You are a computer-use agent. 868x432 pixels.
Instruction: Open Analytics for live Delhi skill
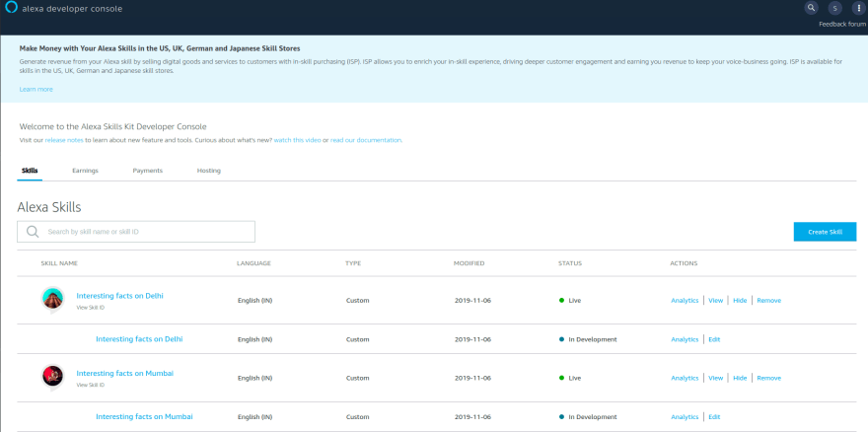click(x=685, y=301)
